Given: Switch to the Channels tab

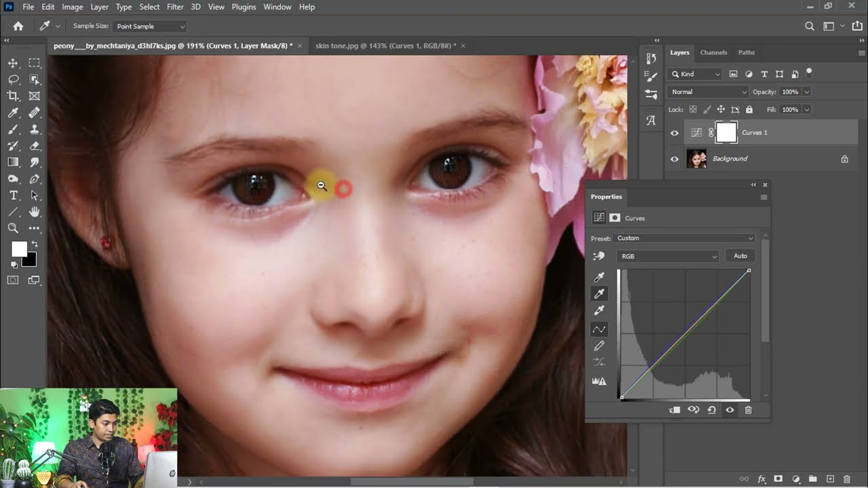Looking at the screenshot, I should [x=713, y=52].
